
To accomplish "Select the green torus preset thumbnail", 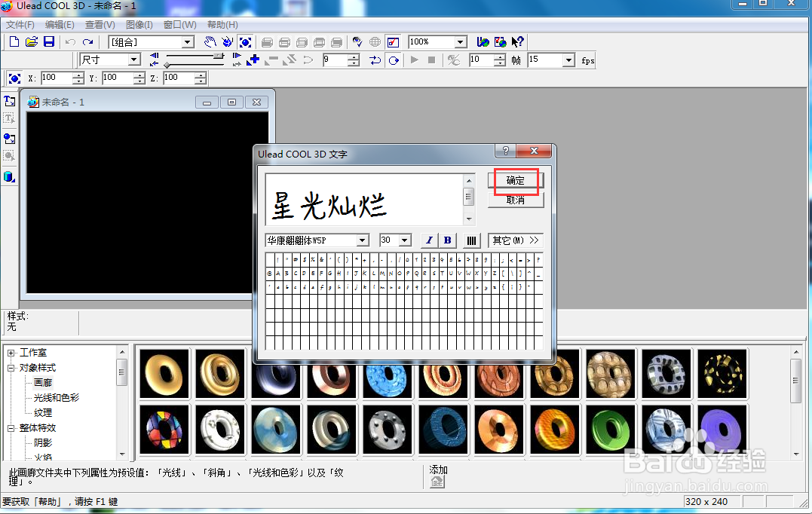I will pyautogui.click(x=611, y=429).
